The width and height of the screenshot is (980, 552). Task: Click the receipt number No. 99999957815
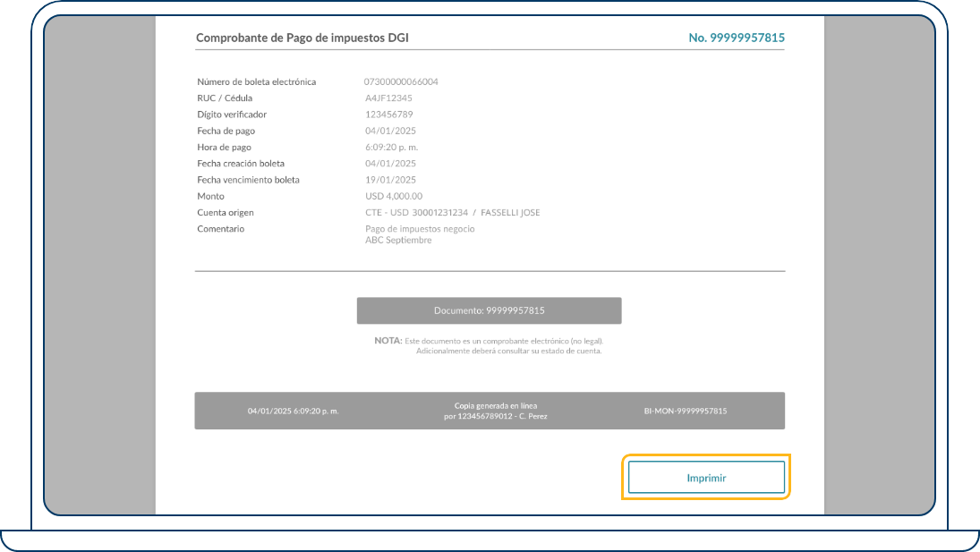point(736,38)
